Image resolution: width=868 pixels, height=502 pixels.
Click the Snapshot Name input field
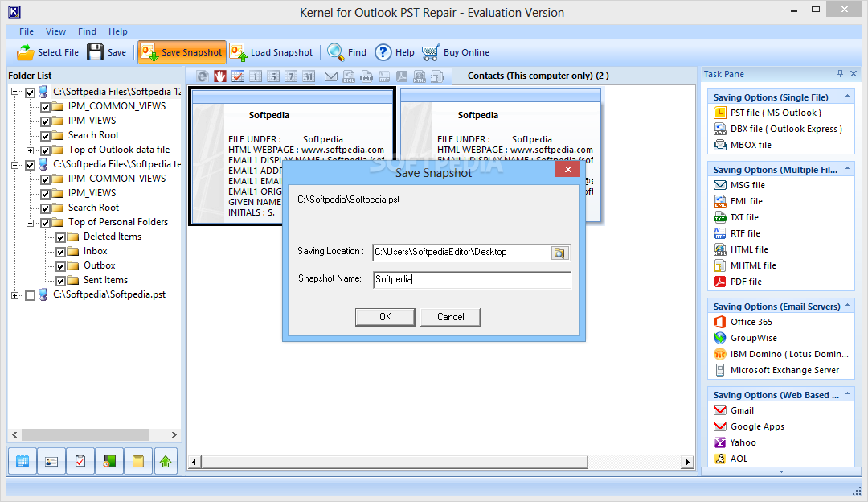pos(473,279)
